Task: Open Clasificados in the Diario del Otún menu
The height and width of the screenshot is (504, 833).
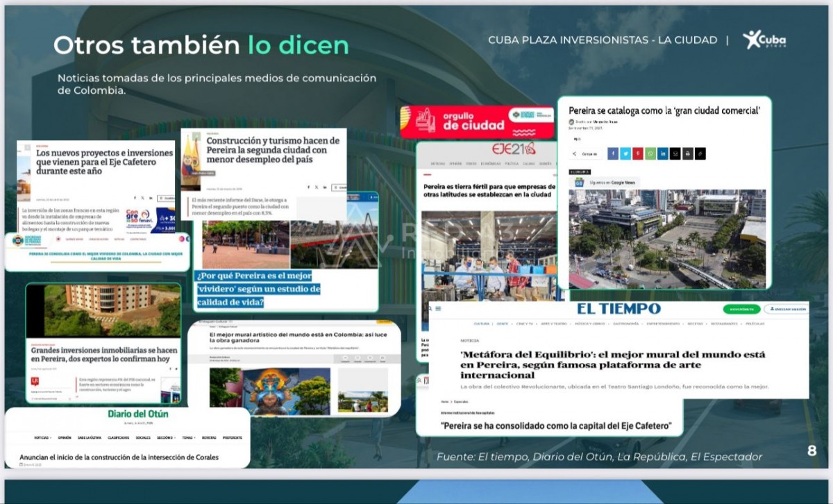Action: 119,437
